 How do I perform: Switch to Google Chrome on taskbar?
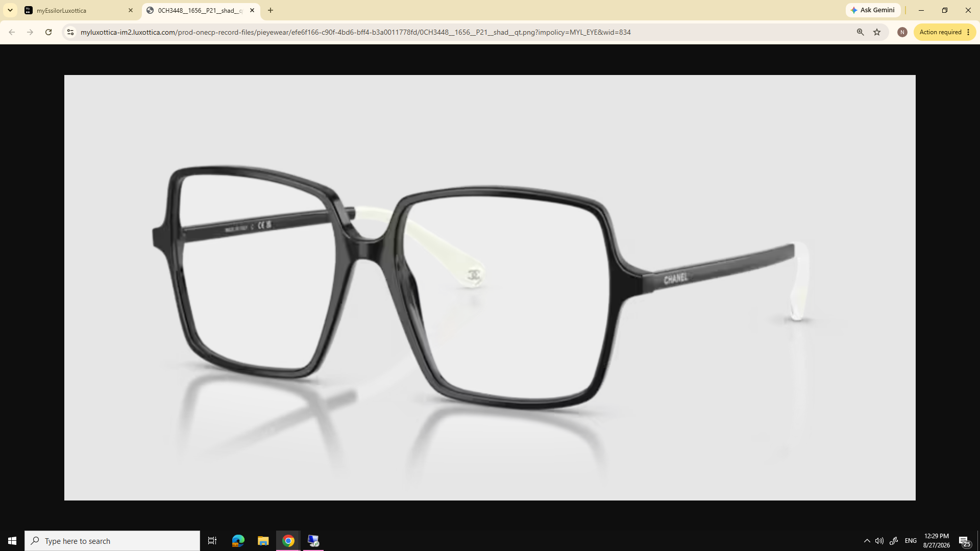tap(288, 541)
